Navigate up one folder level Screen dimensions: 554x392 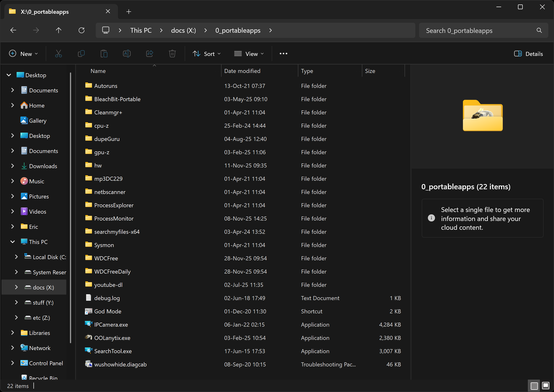tap(59, 30)
